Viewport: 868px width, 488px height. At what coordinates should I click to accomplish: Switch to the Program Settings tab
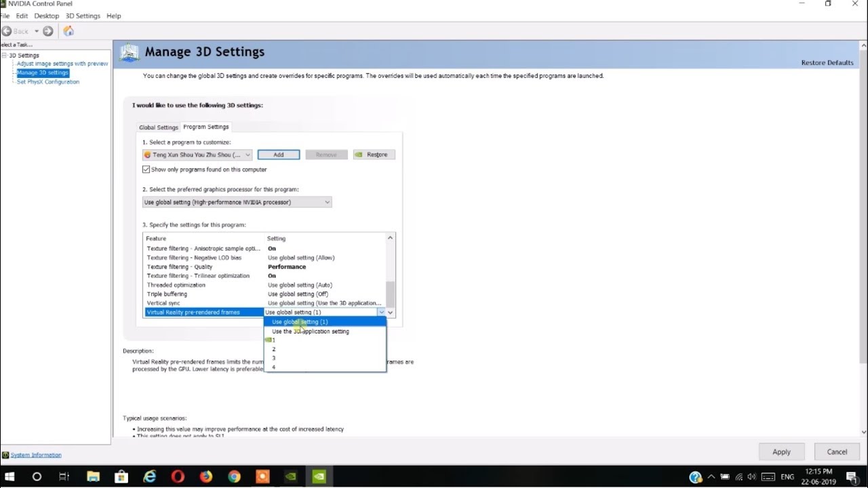pyautogui.click(x=206, y=127)
